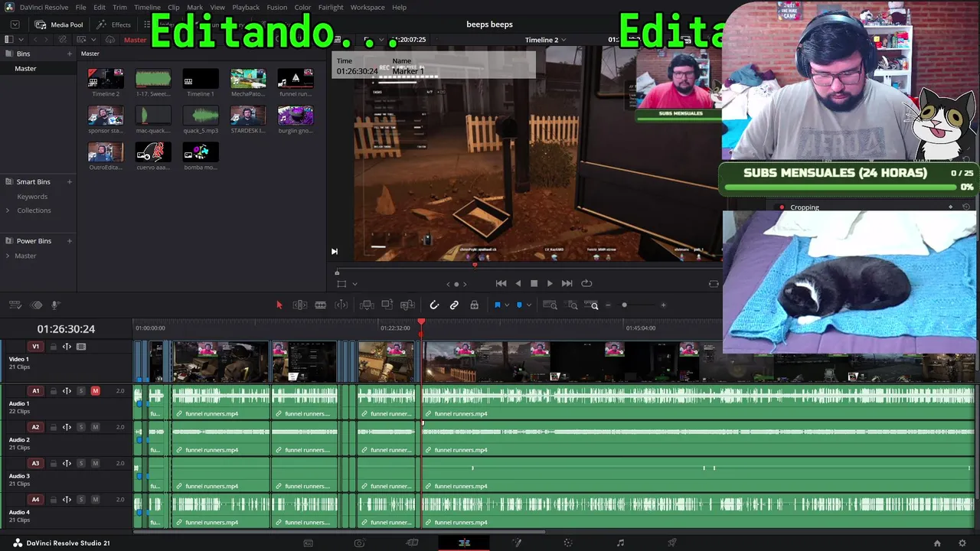Add a new Smart Bin
Image resolution: width=980 pixels, height=551 pixels.
(x=69, y=181)
